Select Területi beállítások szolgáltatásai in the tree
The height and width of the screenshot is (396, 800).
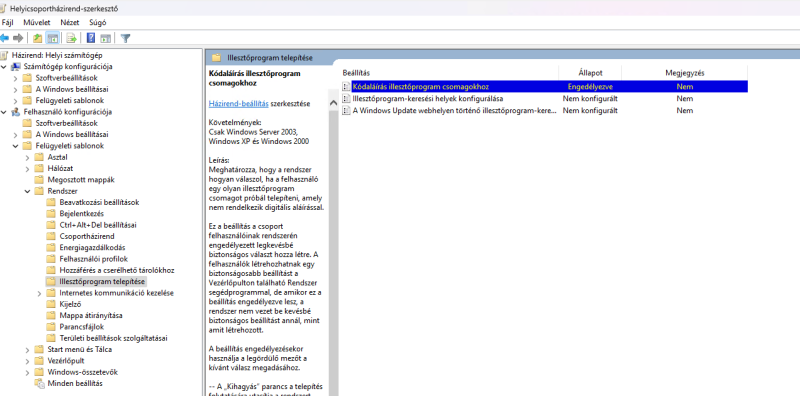tap(113, 338)
